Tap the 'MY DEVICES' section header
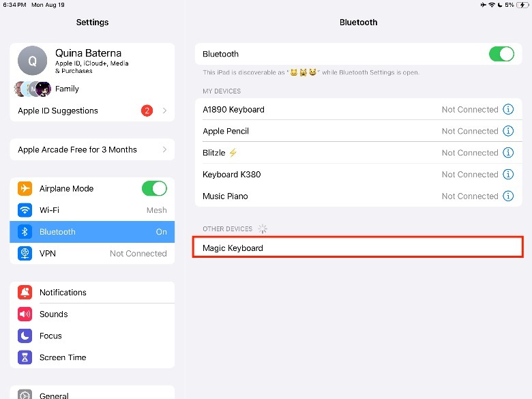The image size is (532, 399). click(222, 91)
